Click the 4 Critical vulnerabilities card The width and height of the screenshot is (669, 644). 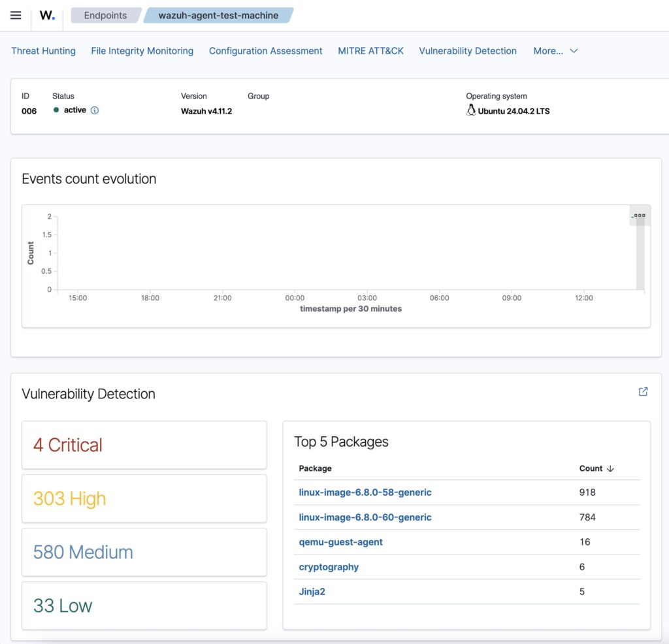click(144, 445)
